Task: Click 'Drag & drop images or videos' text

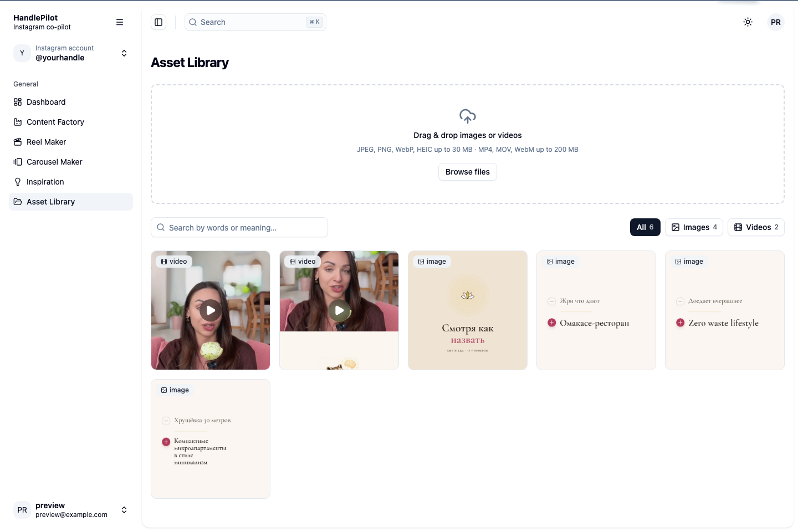Action: (468, 135)
